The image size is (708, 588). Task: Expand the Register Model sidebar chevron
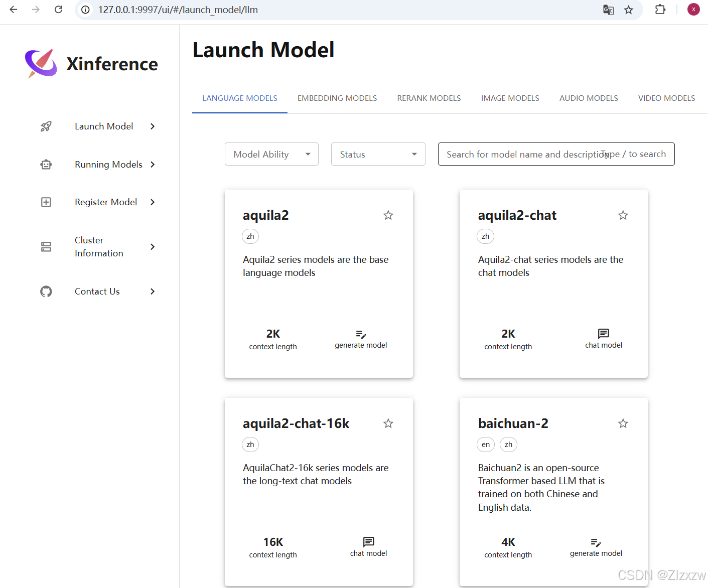click(x=153, y=202)
